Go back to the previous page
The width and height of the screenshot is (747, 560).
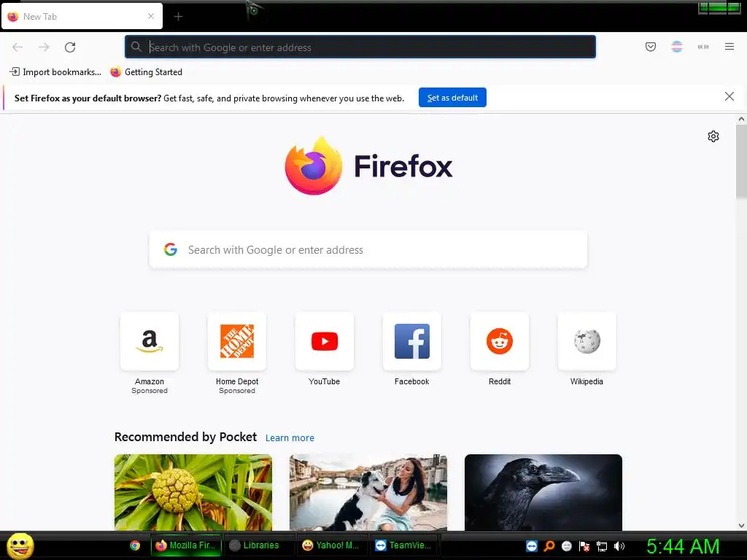18,47
